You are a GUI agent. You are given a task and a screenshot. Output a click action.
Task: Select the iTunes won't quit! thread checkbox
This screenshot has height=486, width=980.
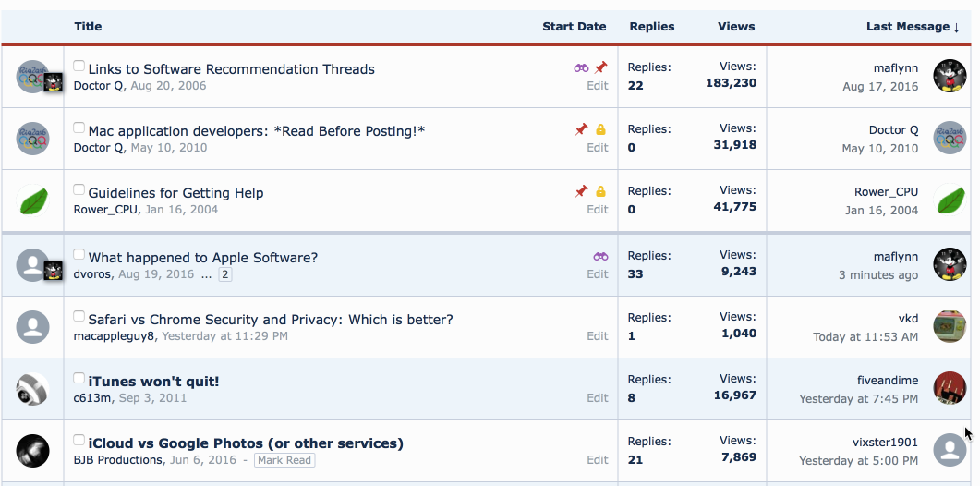pyautogui.click(x=79, y=379)
